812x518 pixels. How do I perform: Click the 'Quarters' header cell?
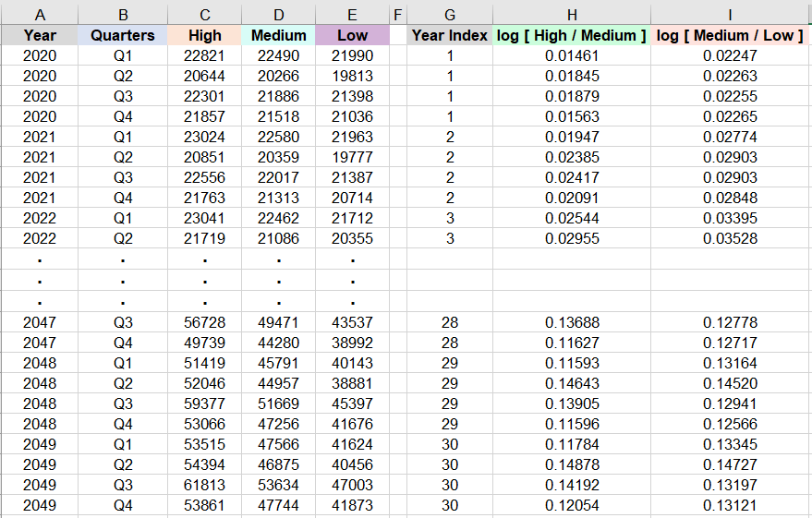click(x=123, y=35)
